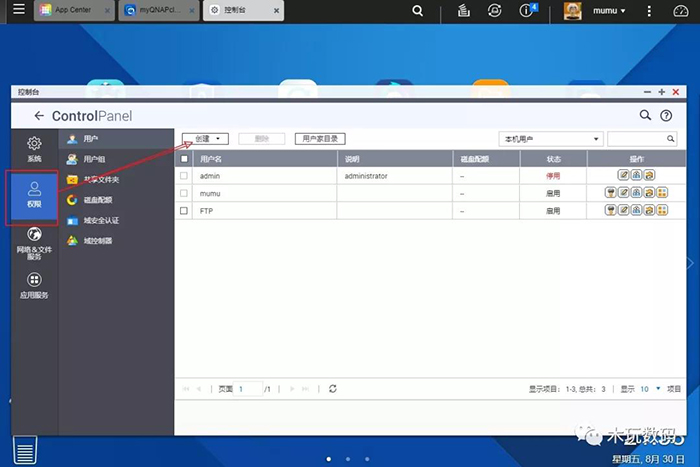Open the 系统 section

point(34,150)
